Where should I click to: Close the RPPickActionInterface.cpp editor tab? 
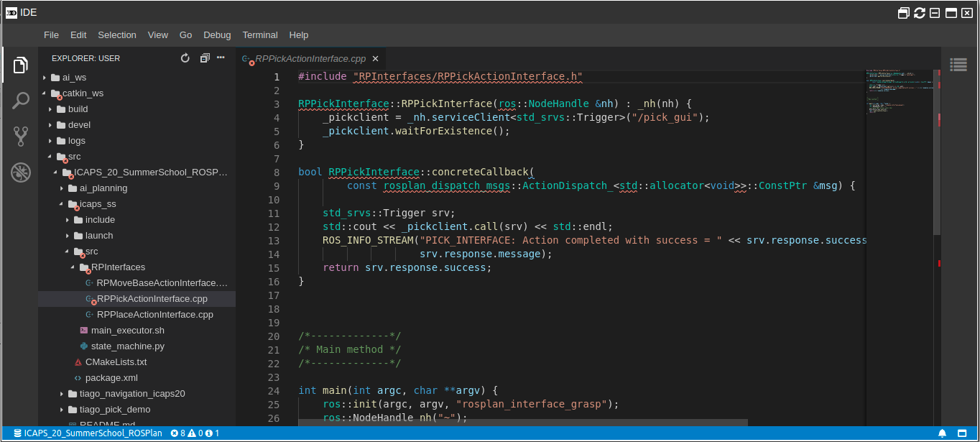point(375,59)
